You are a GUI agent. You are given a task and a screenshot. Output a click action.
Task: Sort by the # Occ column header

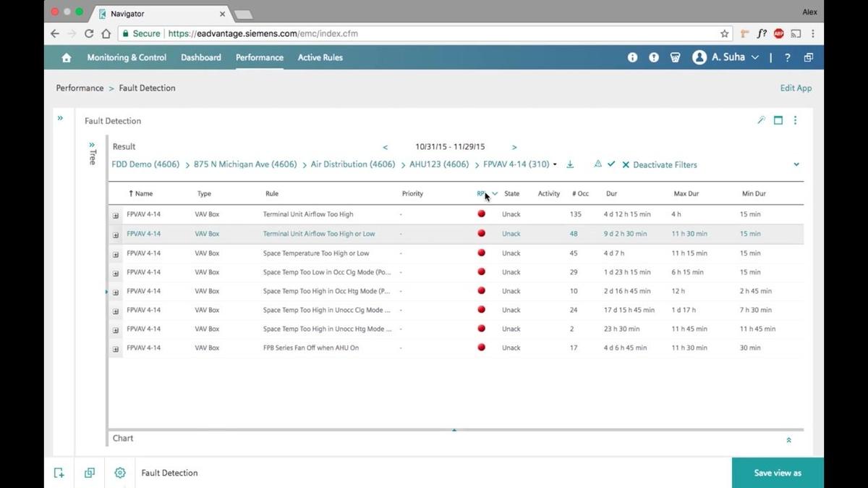tap(580, 194)
